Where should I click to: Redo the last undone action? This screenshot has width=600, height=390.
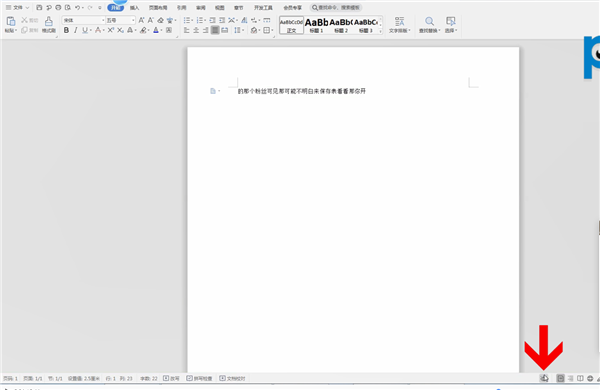click(x=90, y=8)
